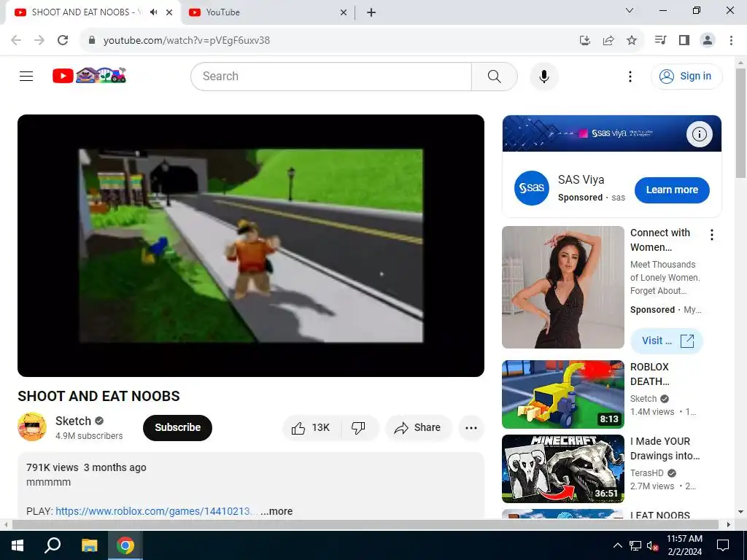Viewport: 747px width, 560px height.
Task: Reload the page
Action: (x=63, y=40)
